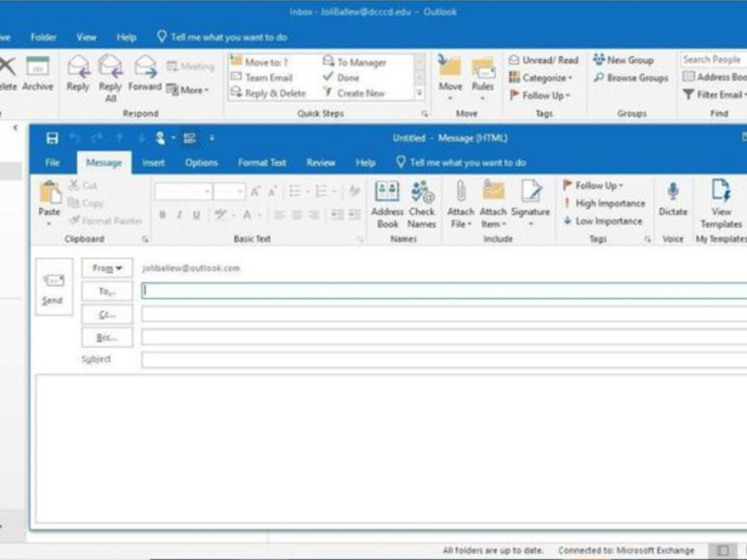Switch to the Options tab
Screen dimensions: 747x560
pos(201,162)
